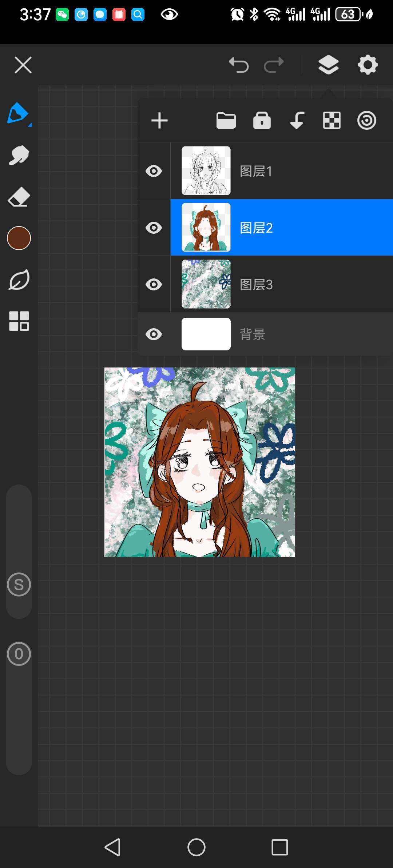
Task: Toggle visibility of 图层3
Action: (154, 284)
